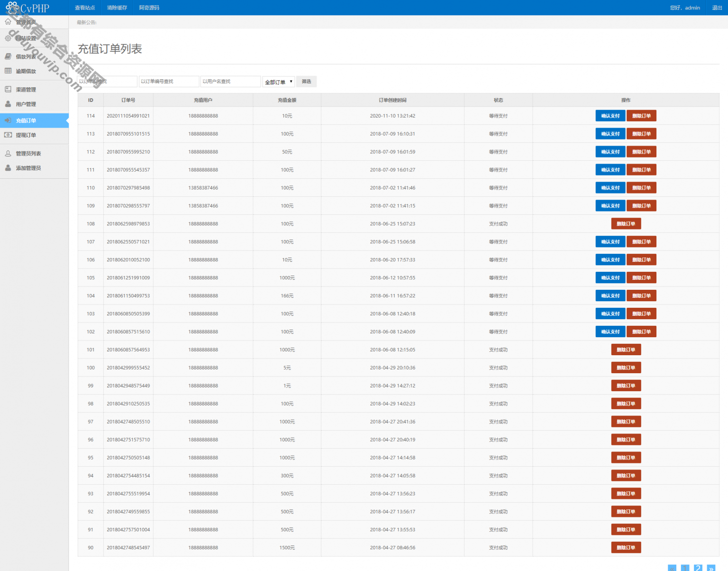728x571 pixels.
Task: Focus the search by order ID field
Action: pyautogui.click(x=108, y=82)
